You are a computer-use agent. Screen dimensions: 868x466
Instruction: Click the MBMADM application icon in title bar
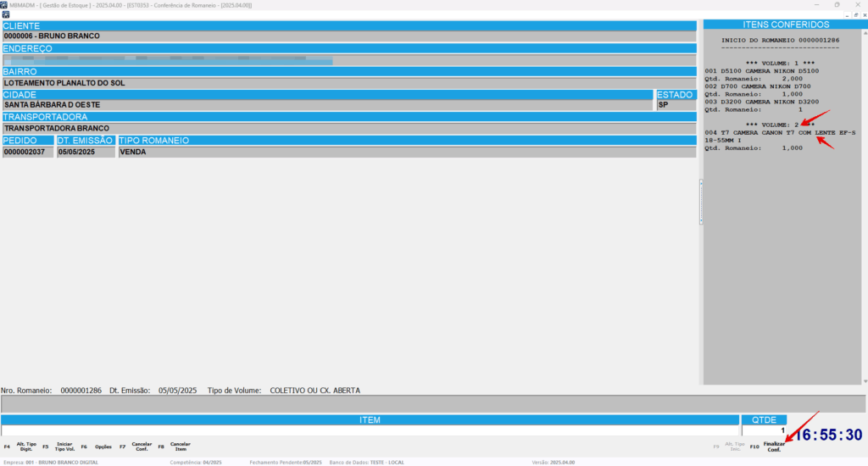[x=4, y=5]
